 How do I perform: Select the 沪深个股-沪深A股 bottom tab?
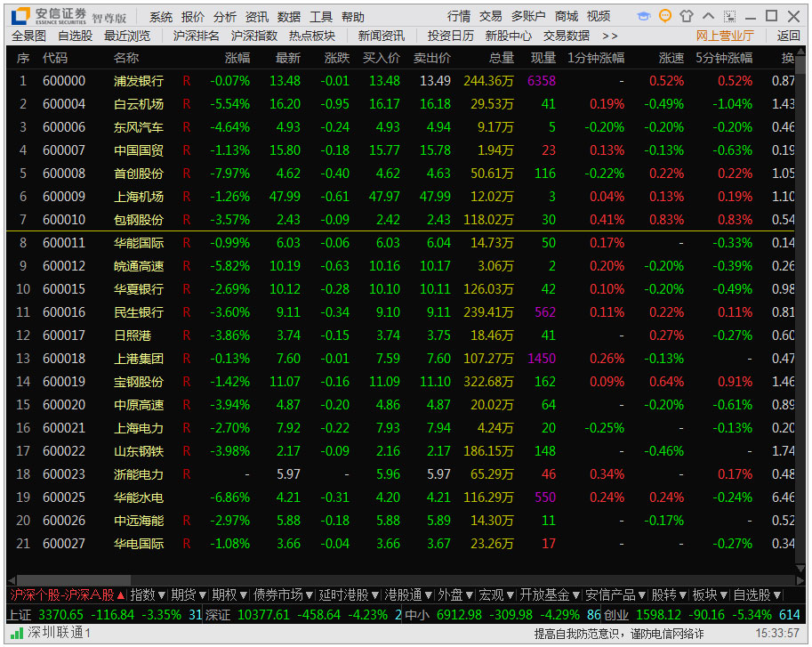tap(68, 594)
